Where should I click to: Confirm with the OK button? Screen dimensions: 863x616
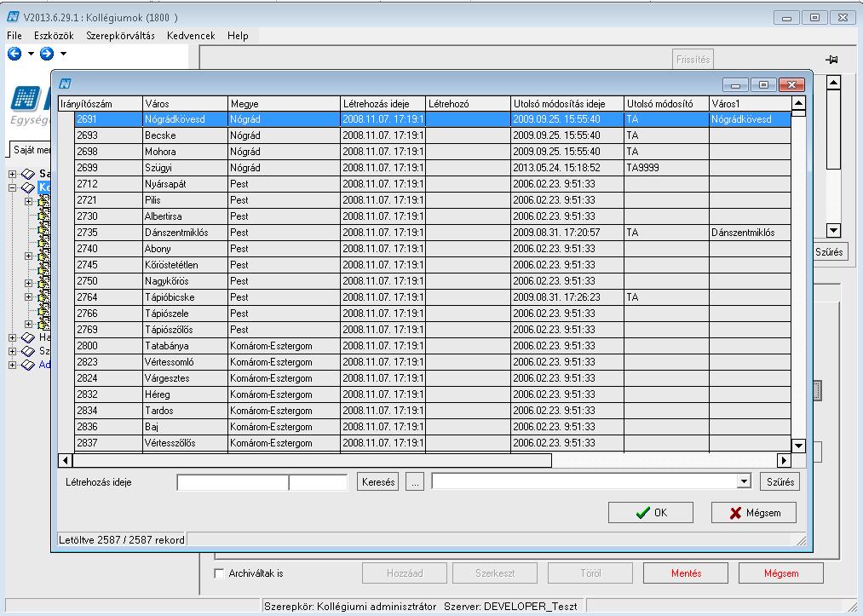651,513
